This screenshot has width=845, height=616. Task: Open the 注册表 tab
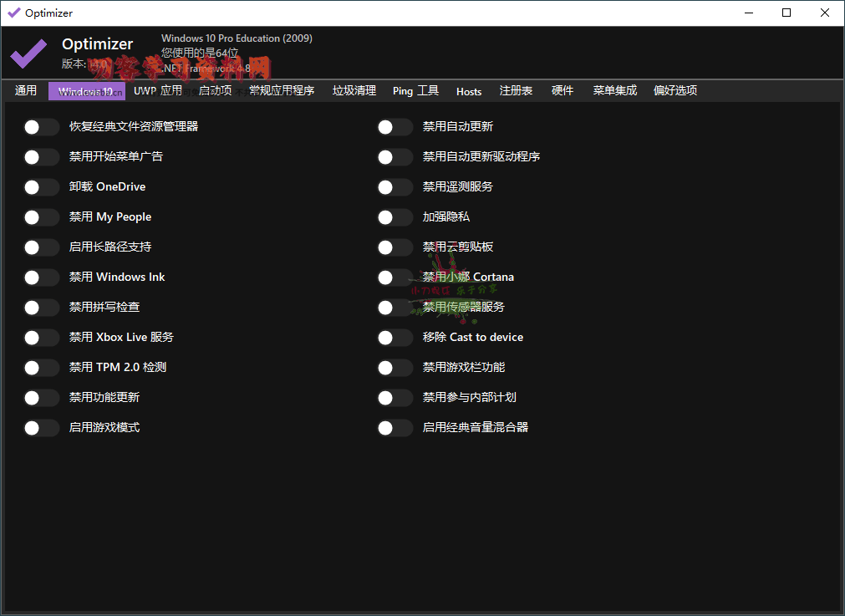pos(516,91)
